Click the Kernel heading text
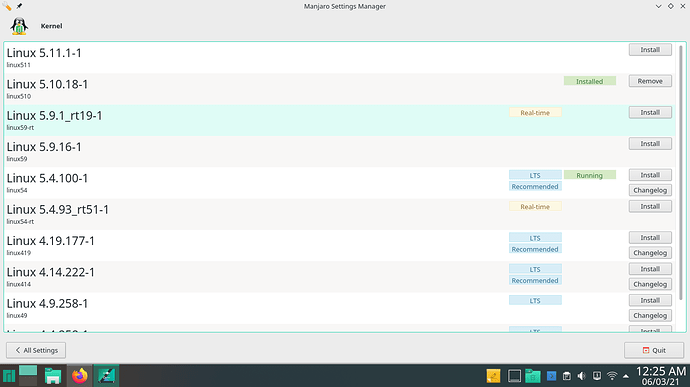Image resolution: width=690 pixels, height=387 pixels. point(51,26)
